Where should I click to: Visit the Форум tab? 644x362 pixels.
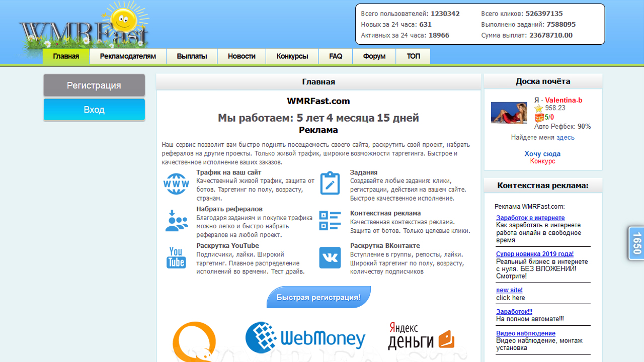pyautogui.click(x=374, y=56)
